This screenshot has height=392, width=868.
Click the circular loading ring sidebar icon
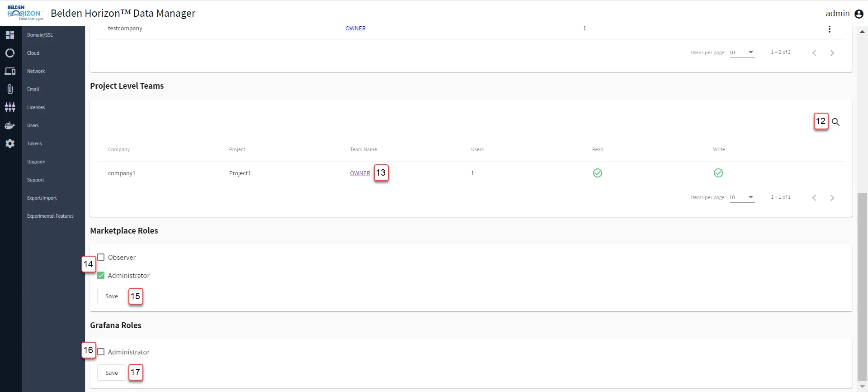(x=10, y=53)
